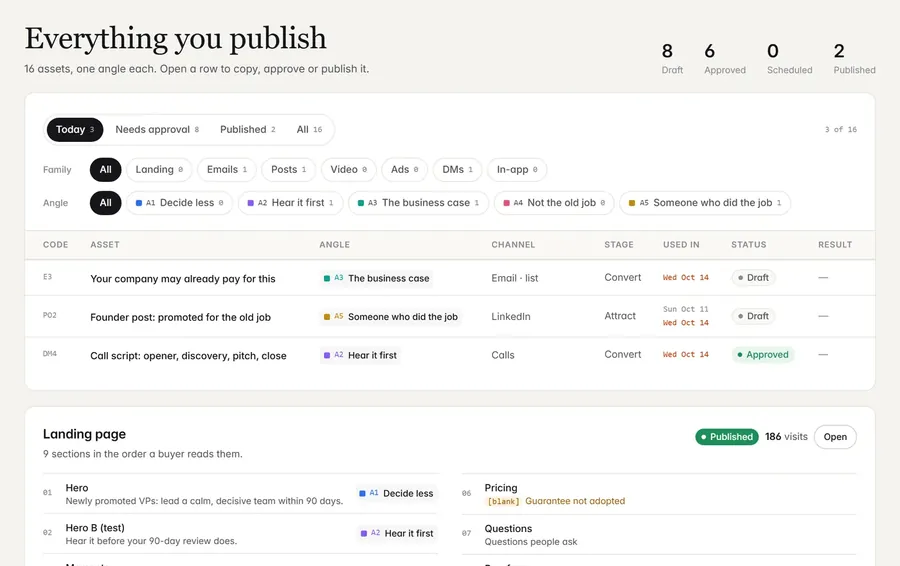Click the STATUS column header
Screen dimensions: 900x566
(x=748, y=245)
